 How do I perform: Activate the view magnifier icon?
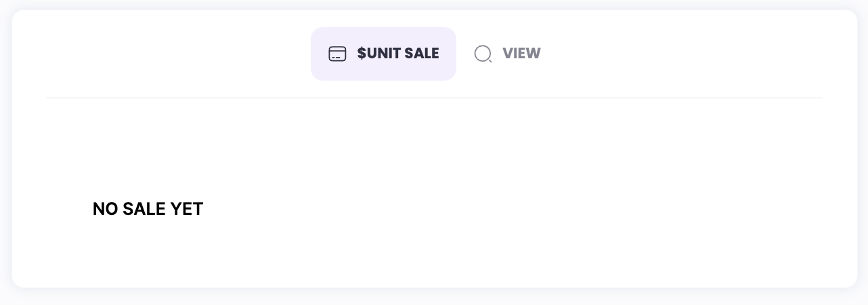[483, 54]
